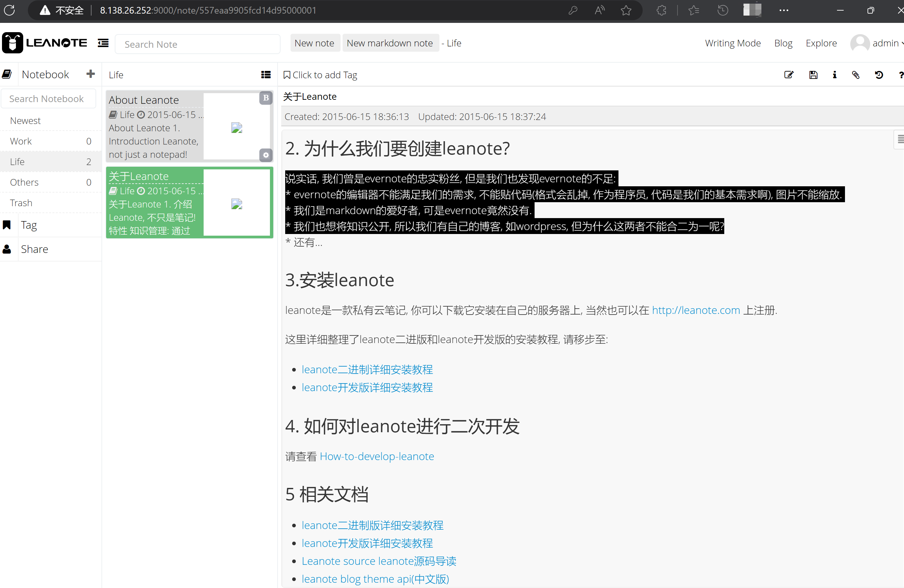Reload the page with the browser refresh icon
This screenshot has height=588, width=904.
pos(10,10)
